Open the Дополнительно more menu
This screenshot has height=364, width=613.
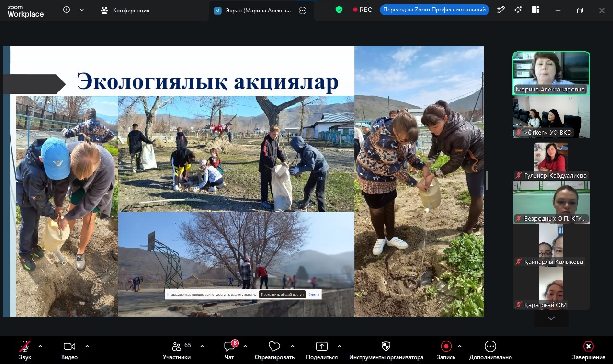(x=490, y=350)
